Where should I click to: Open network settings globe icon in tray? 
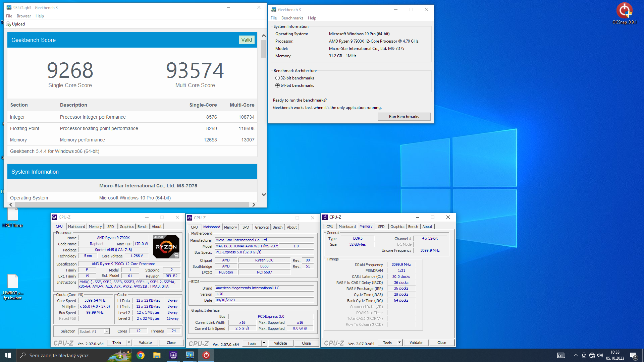[592, 355]
